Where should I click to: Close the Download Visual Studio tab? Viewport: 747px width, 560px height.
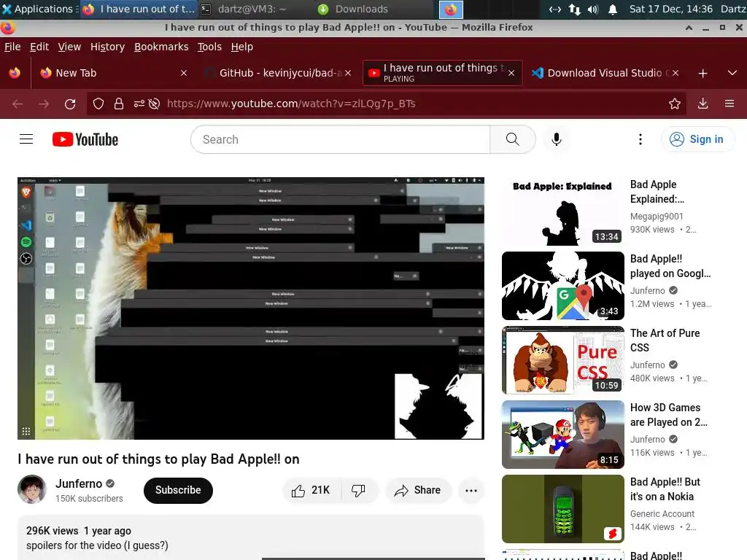click(676, 73)
